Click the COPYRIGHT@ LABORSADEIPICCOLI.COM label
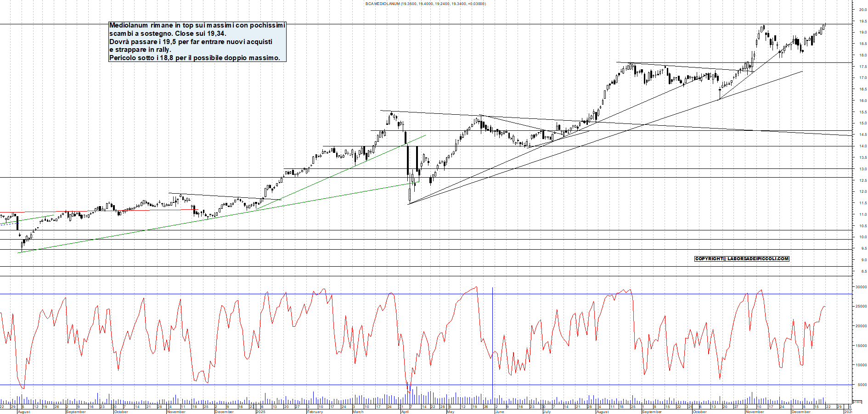The width and height of the screenshot is (868, 414). coord(741,258)
